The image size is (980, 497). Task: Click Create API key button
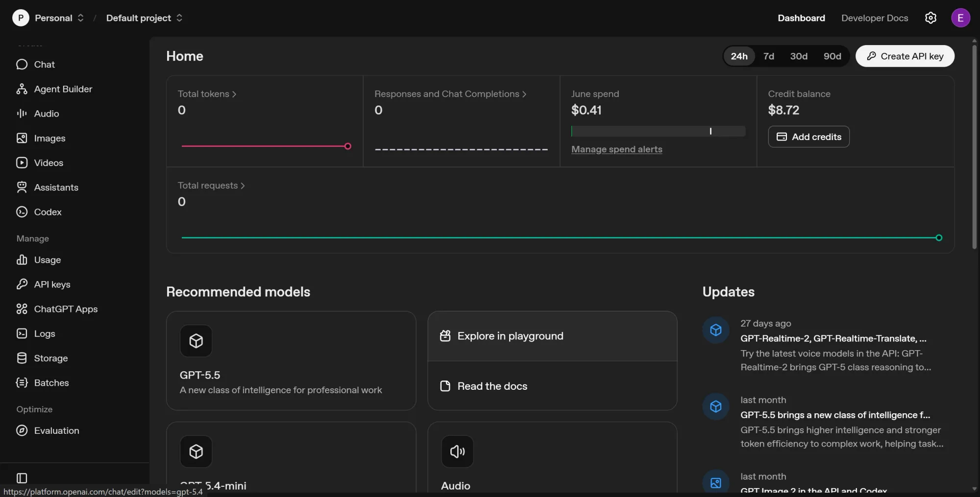coord(905,56)
